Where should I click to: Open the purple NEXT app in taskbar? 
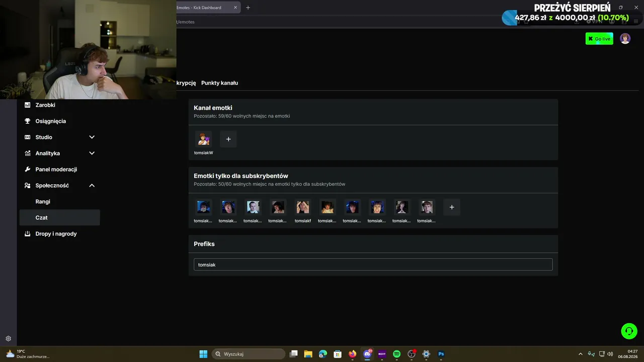pos(382,354)
